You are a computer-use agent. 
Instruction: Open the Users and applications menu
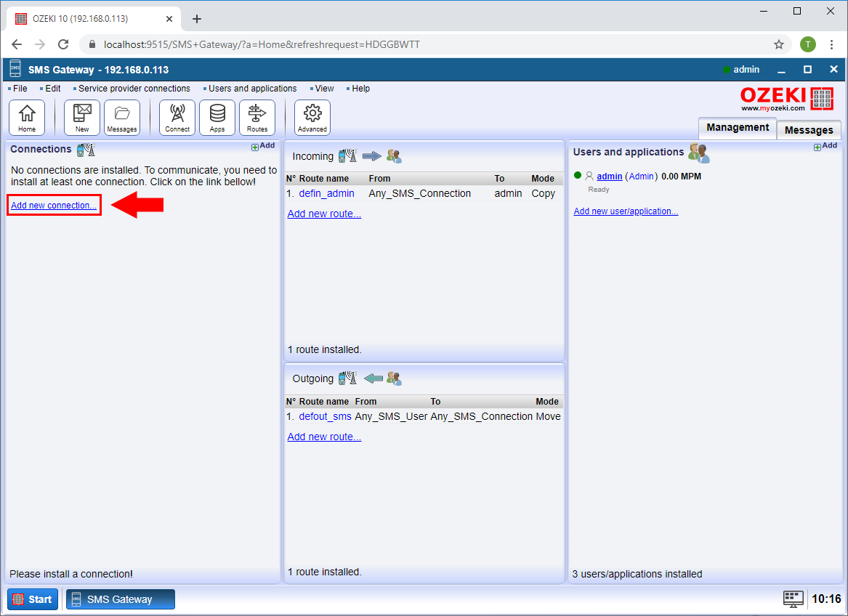coord(253,89)
